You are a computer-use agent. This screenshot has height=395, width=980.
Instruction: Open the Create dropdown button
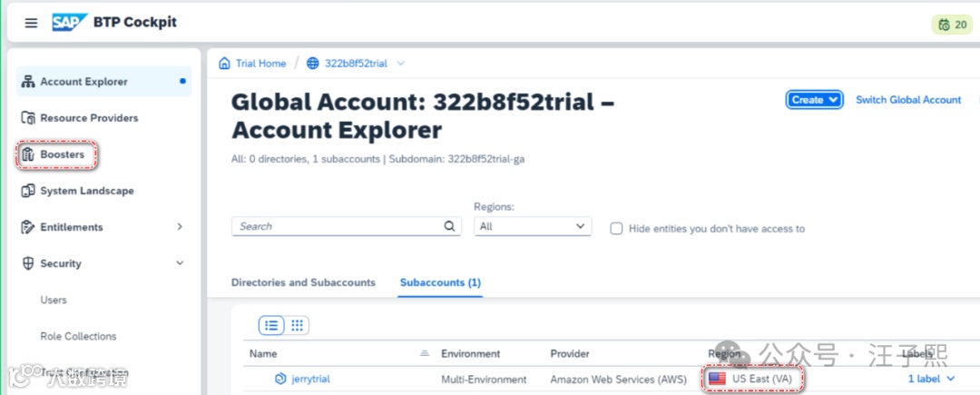pos(814,100)
